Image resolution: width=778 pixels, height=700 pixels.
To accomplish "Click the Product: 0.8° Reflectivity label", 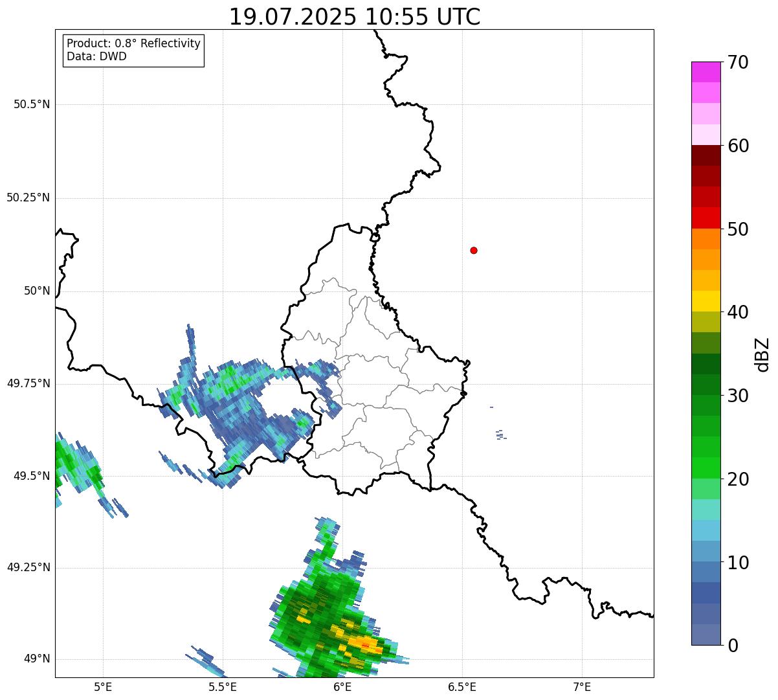I will coord(134,43).
